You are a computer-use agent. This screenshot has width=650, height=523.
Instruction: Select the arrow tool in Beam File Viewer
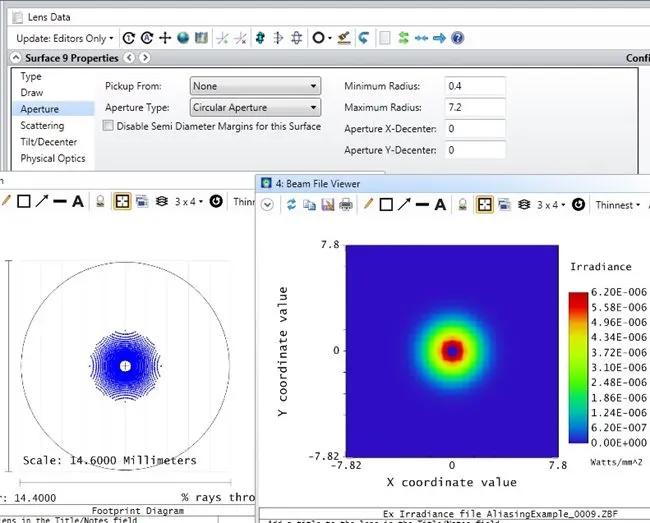(404, 204)
